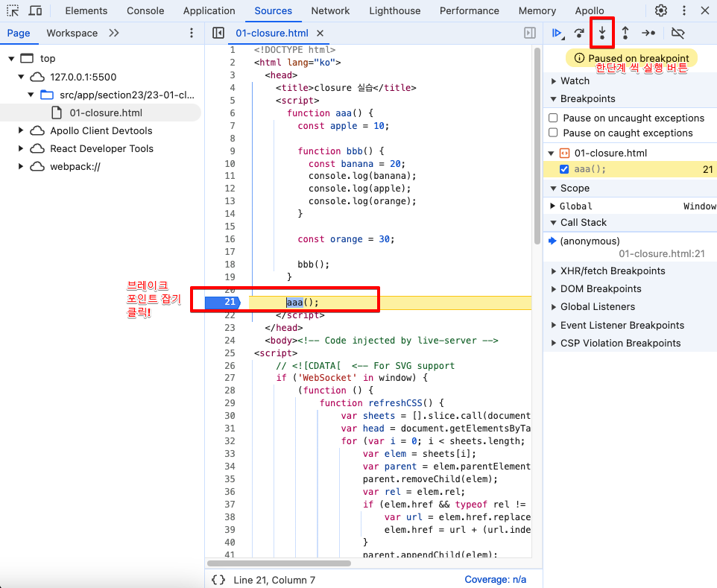This screenshot has width=717, height=588.
Task: Toggle the device toolbar icon
Action: [x=35, y=10]
